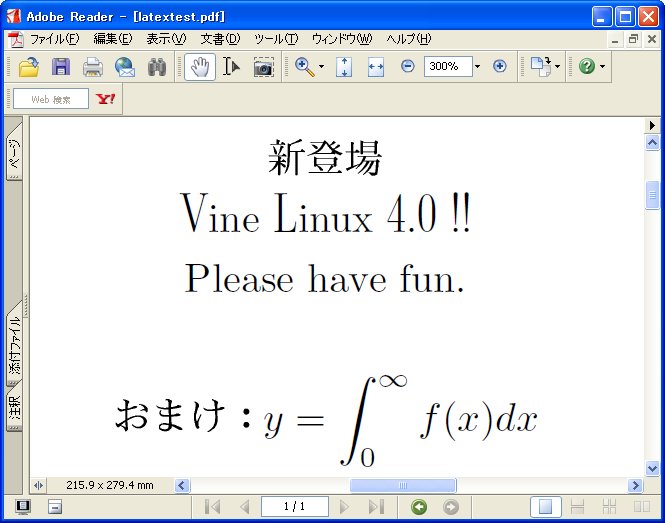Image resolution: width=665 pixels, height=523 pixels.
Task: Go to previous page
Action: coord(245,506)
